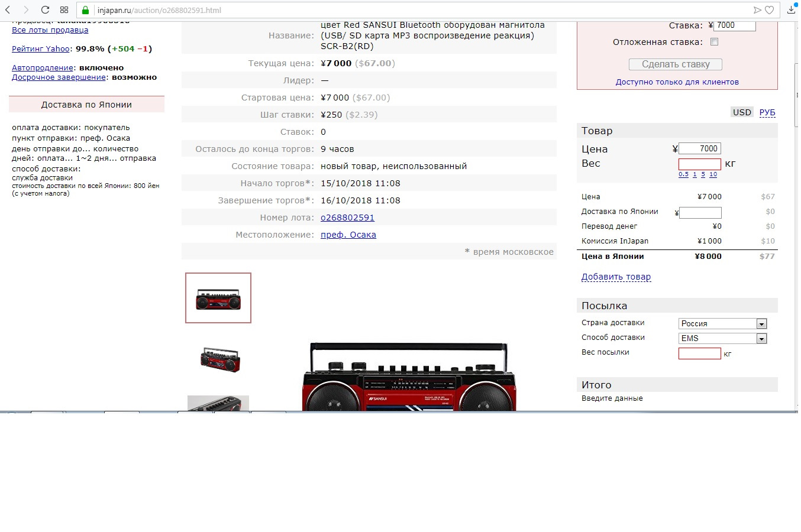The width and height of the screenshot is (801, 532).
Task: Toggle the Отложенная ставка checkbox
Action: [714, 42]
